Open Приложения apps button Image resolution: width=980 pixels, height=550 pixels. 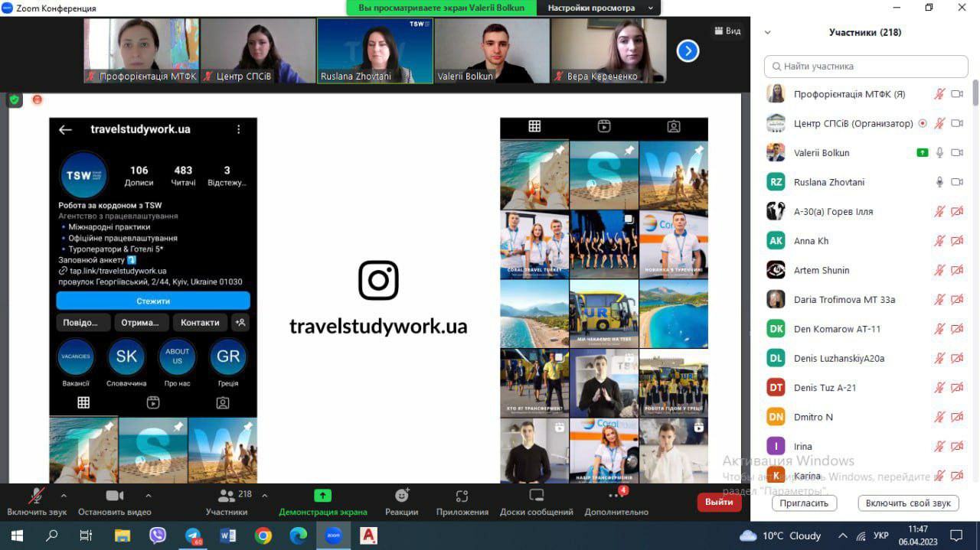(462, 502)
